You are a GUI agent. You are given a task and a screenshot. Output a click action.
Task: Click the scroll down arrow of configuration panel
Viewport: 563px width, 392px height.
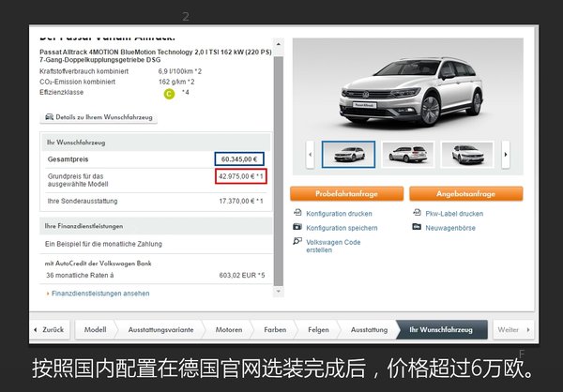[x=279, y=291]
